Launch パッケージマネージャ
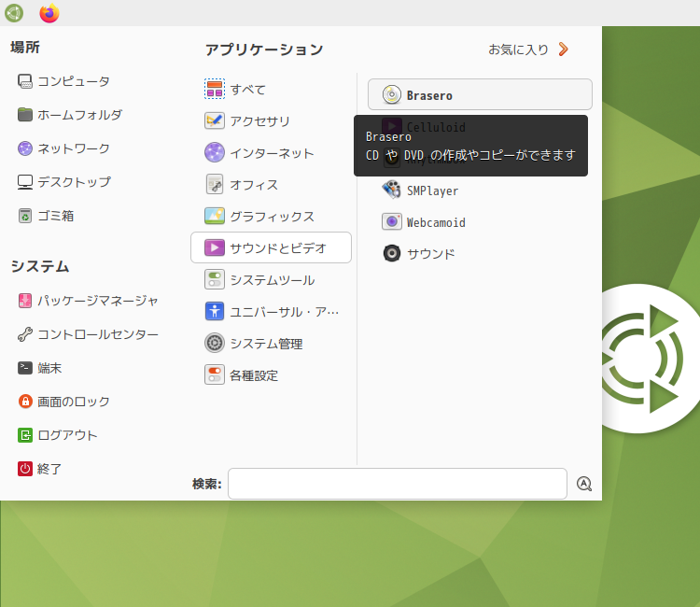This screenshot has height=607, width=700. tap(88, 301)
